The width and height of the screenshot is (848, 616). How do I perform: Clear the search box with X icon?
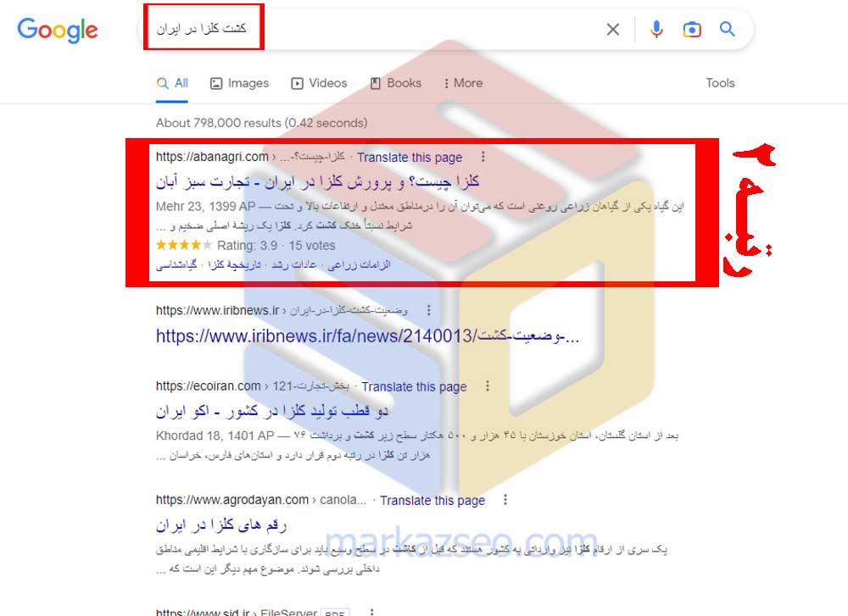coord(613,29)
